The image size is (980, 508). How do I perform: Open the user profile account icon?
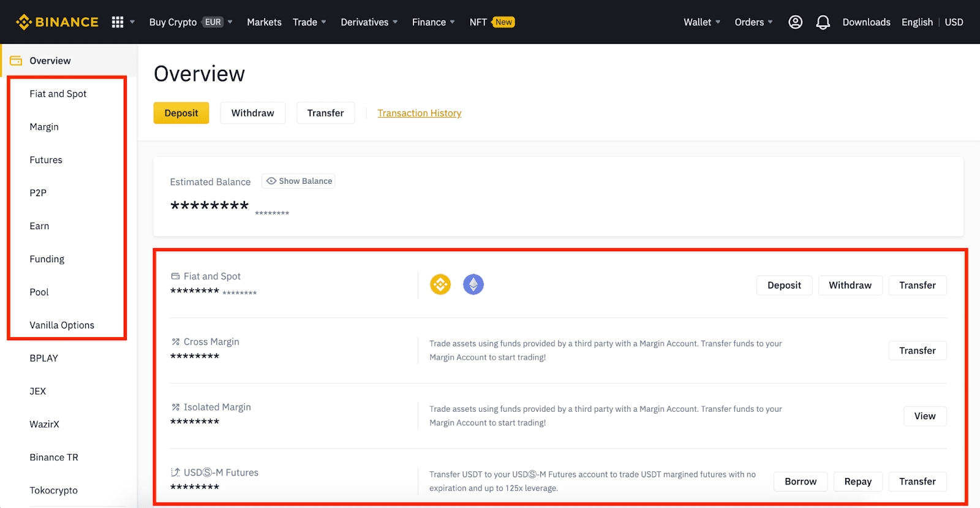click(795, 22)
